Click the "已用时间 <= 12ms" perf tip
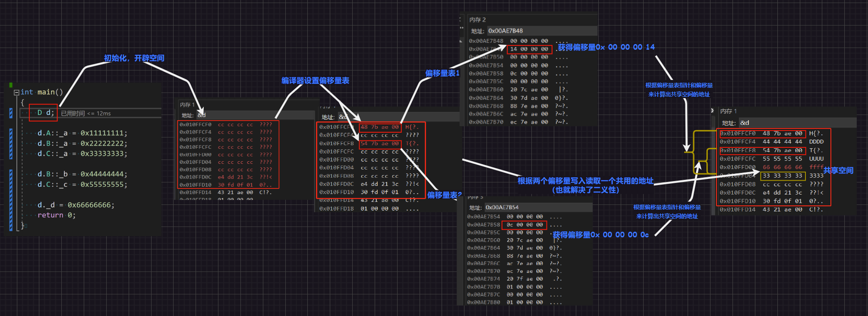 pyautogui.click(x=86, y=114)
